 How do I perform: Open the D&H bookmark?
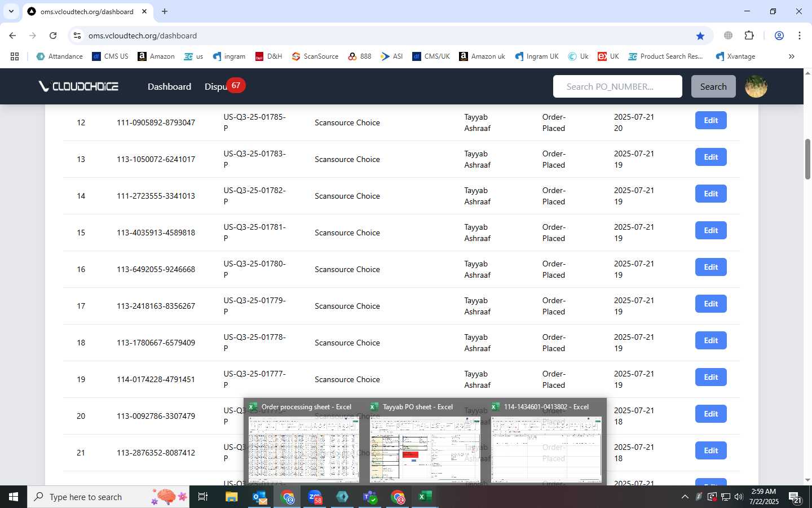pyautogui.click(x=268, y=56)
